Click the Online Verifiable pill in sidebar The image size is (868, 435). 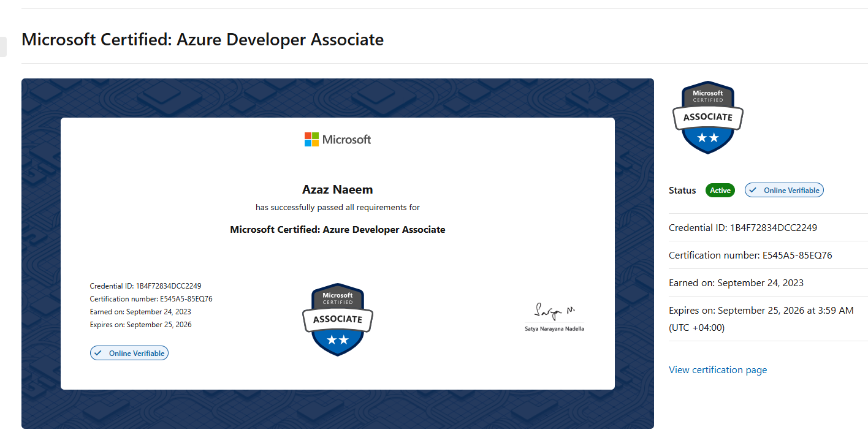[x=784, y=191]
